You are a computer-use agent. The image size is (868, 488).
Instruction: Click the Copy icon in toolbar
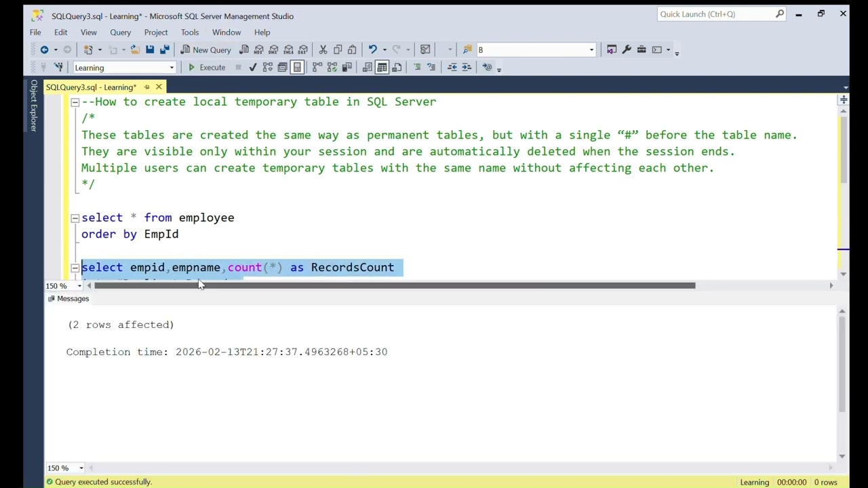pyautogui.click(x=338, y=49)
